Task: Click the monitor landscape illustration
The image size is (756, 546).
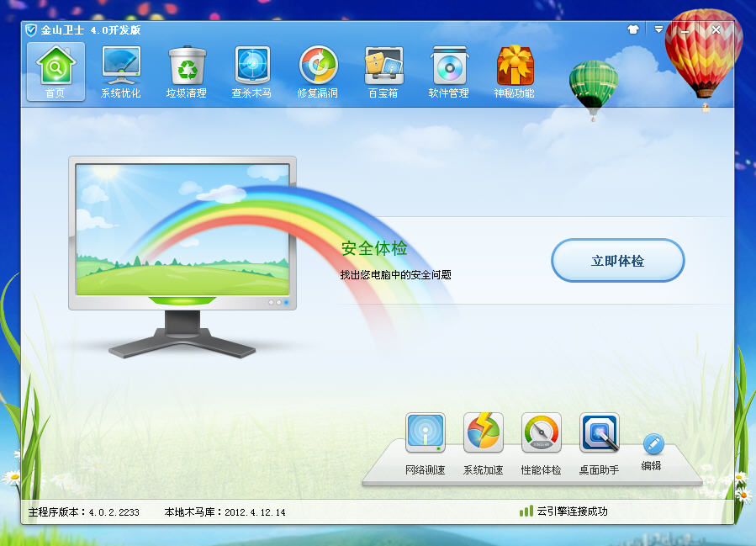Action: click(182, 230)
